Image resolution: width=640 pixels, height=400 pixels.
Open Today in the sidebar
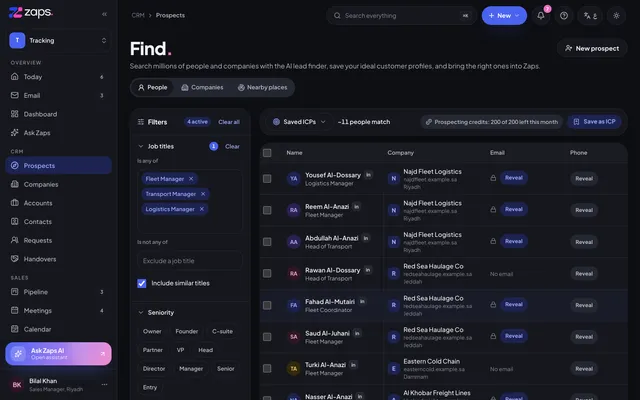pyautogui.click(x=58, y=77)
